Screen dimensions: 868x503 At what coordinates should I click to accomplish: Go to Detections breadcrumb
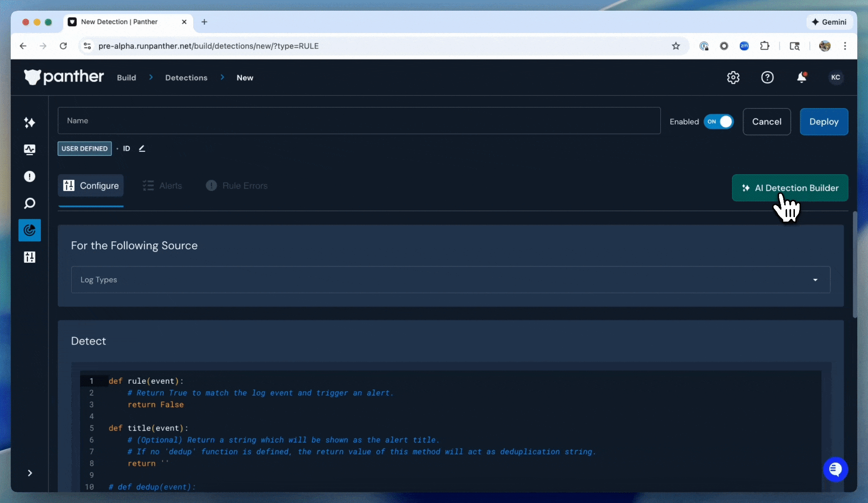(186, 78)
